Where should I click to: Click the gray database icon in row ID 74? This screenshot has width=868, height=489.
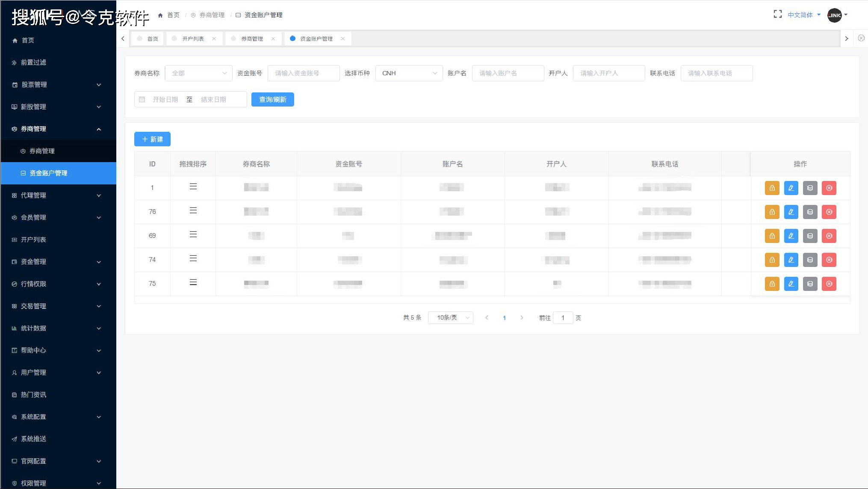click(810, 260)
